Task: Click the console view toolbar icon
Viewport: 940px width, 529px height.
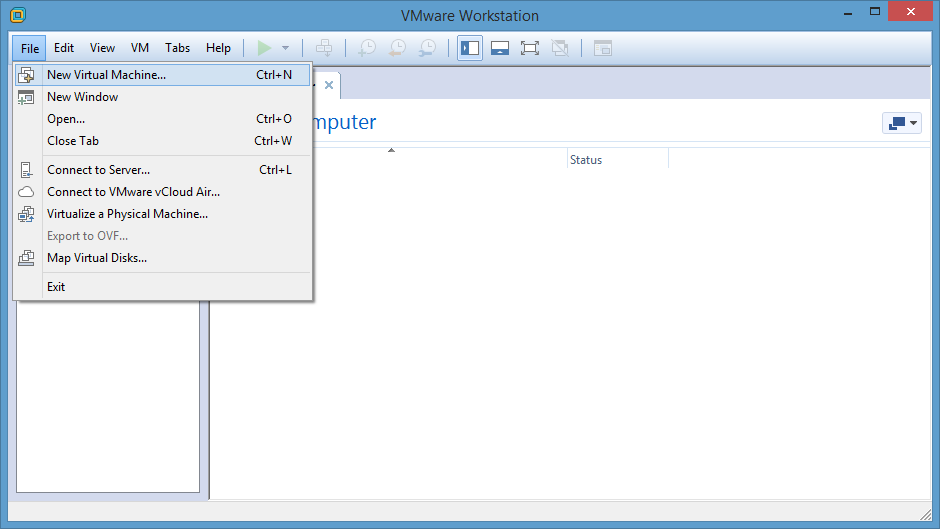Action: (602, 48)
